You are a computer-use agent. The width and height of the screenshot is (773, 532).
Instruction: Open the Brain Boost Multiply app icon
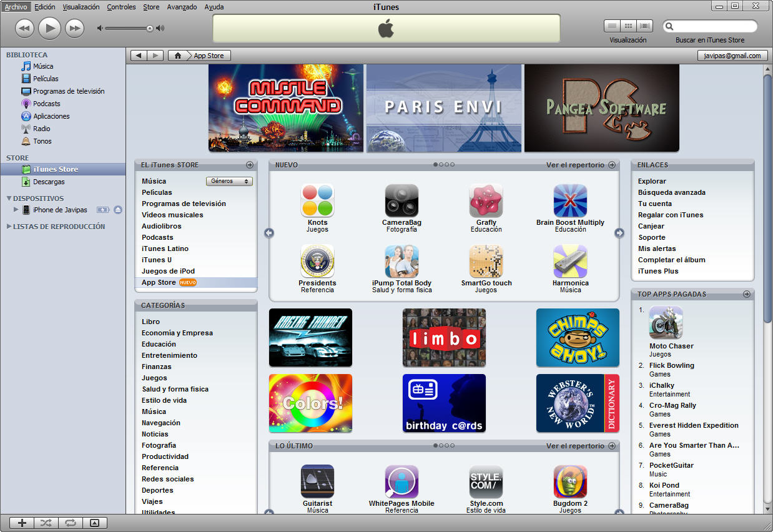pyautogui.click(x=570, y=200)
